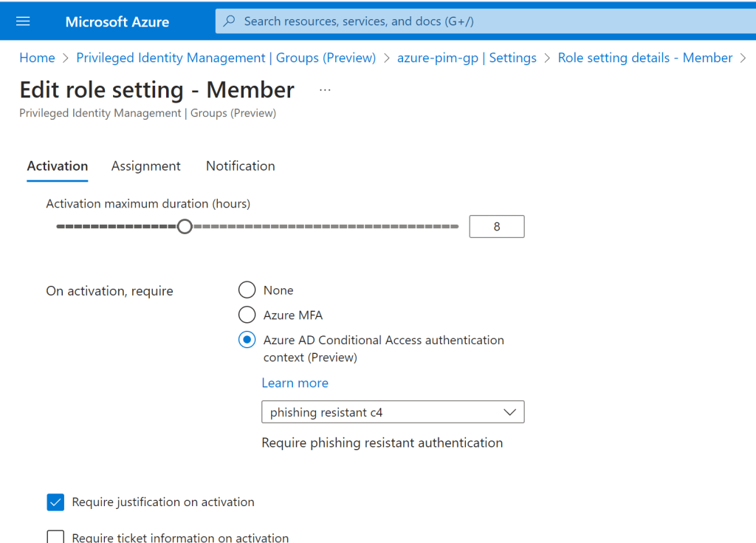Switch to the Assignment tab
Viewport: 756px width, 543px height.
click(145, 166)
